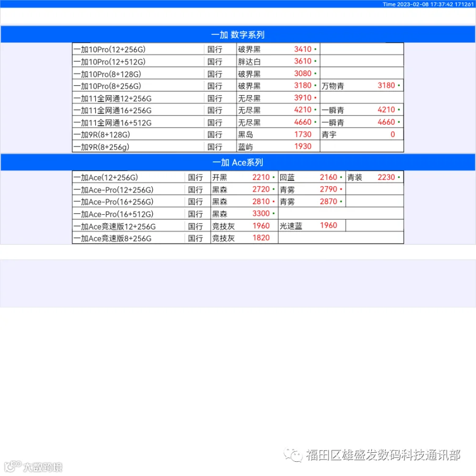Screen dimensions: 476x476
Task: Select the 一加10Pro(8+128G) model cell
Action: (138, 74)
